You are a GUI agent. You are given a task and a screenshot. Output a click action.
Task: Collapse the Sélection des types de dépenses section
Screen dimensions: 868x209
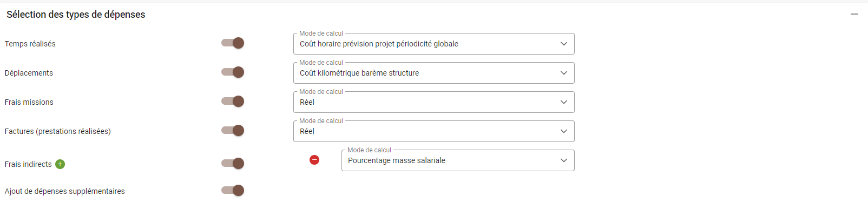click(x=854, y=14)
